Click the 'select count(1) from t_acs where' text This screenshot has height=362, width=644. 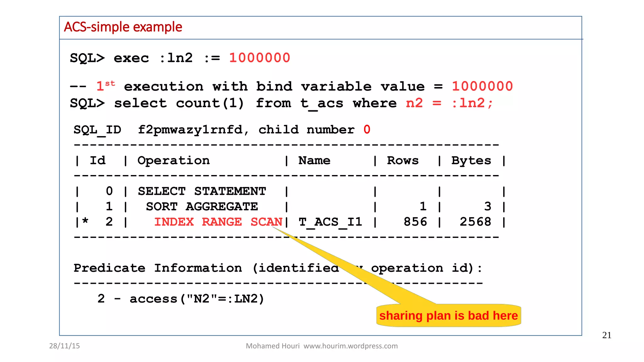(x=255, y=103)
